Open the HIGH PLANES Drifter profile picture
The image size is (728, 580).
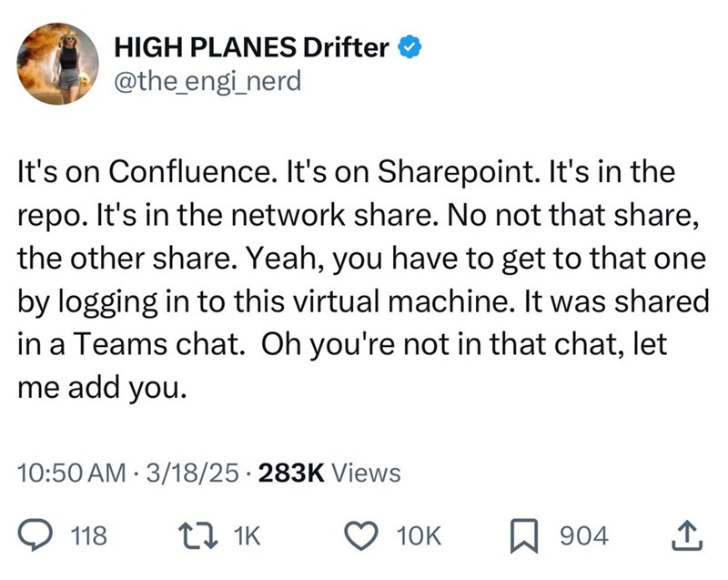point(57,64)
